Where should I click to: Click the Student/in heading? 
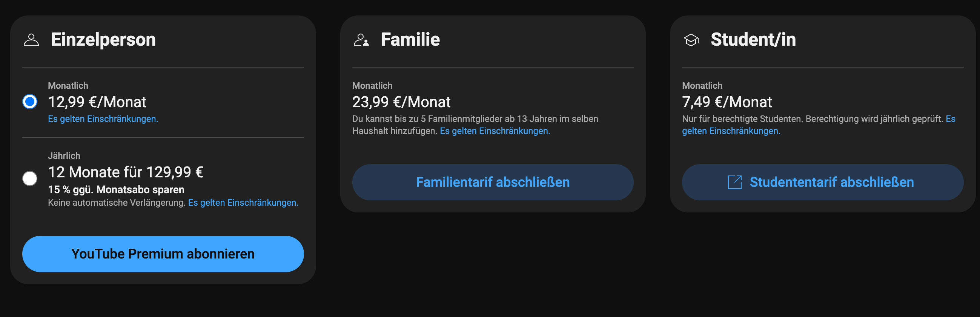tap(753, 40)
